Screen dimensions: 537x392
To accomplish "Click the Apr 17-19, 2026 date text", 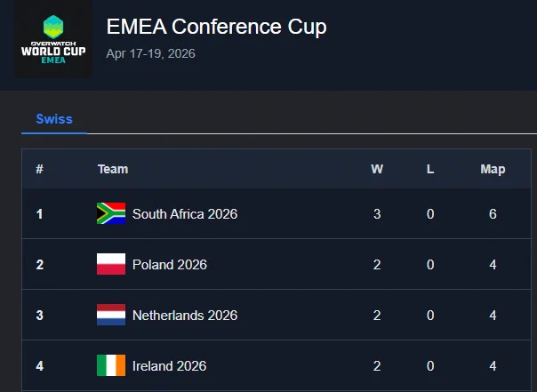I will pyautogui.click(x=150, y=53).
